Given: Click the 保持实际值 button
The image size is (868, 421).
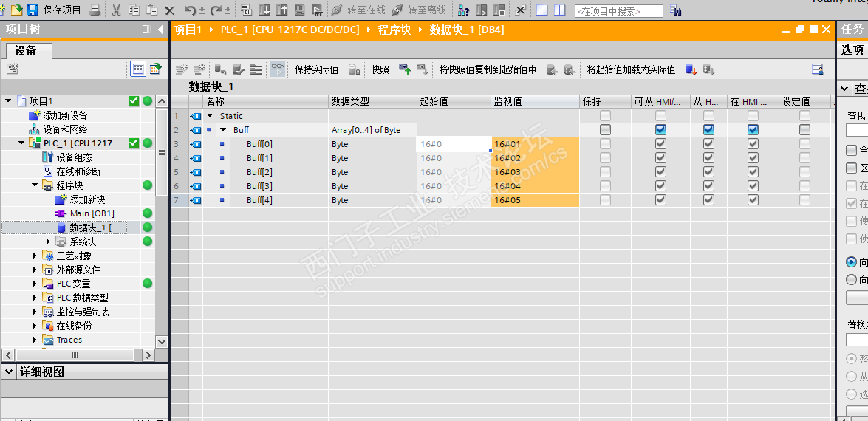Looking at the screenshot, I should click(x=317, y=69).
